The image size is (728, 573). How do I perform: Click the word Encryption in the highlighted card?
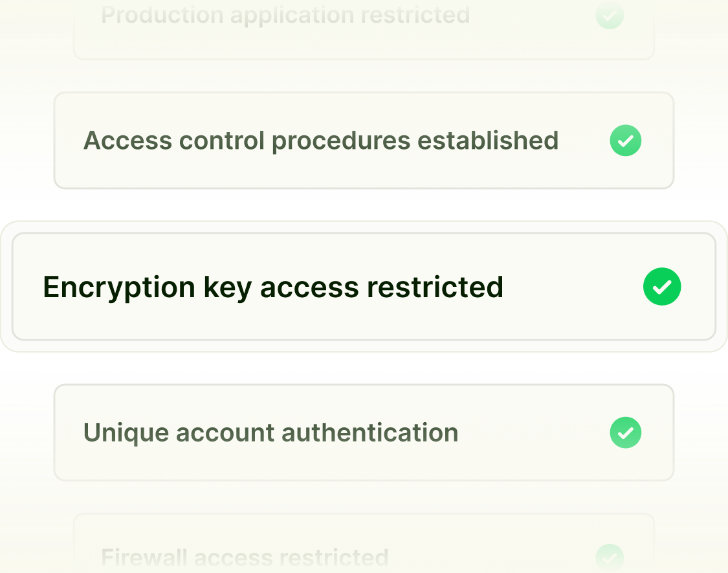119,288
